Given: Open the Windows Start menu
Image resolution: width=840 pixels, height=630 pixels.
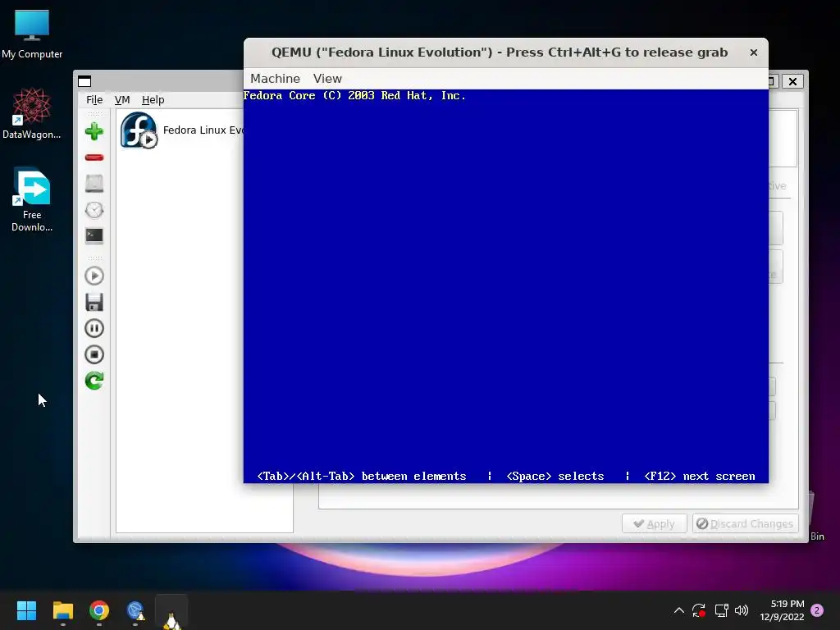Looking at the screenshot, I should click(x=27, y=610).
